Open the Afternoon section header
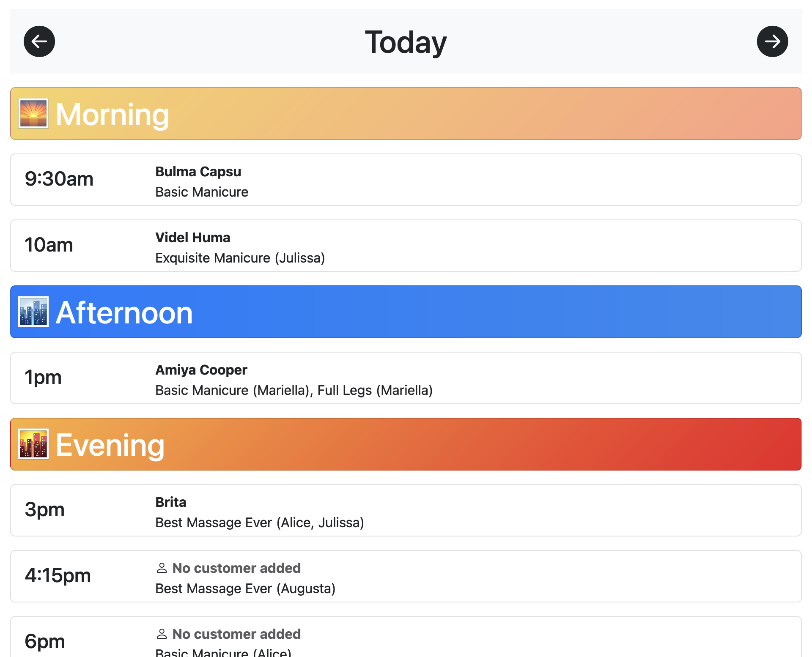This screenshot has width=812, height=657. click(406, 312)
